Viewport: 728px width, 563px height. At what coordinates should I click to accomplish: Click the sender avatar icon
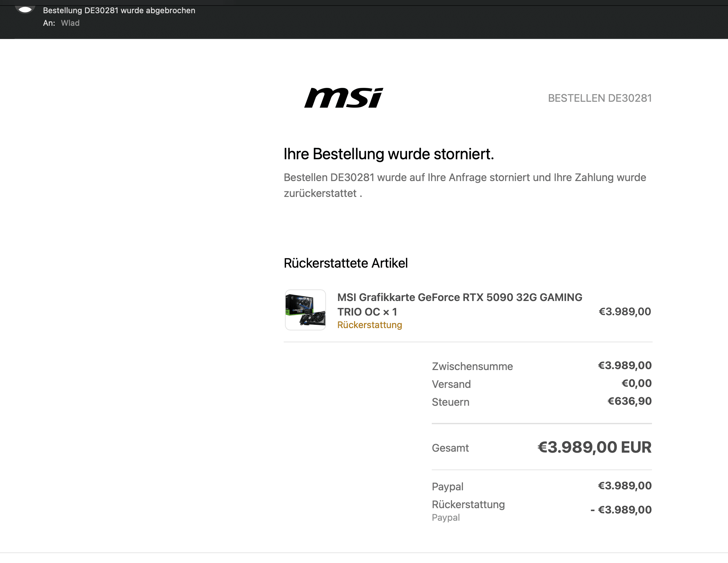click(25, 10)
